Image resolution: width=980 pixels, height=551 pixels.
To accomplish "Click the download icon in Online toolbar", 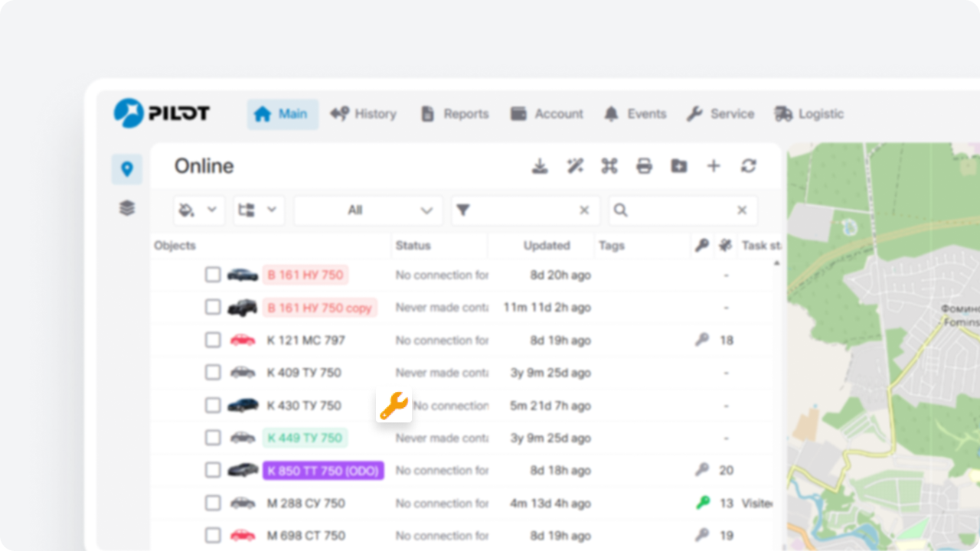I will coord(540,166).
